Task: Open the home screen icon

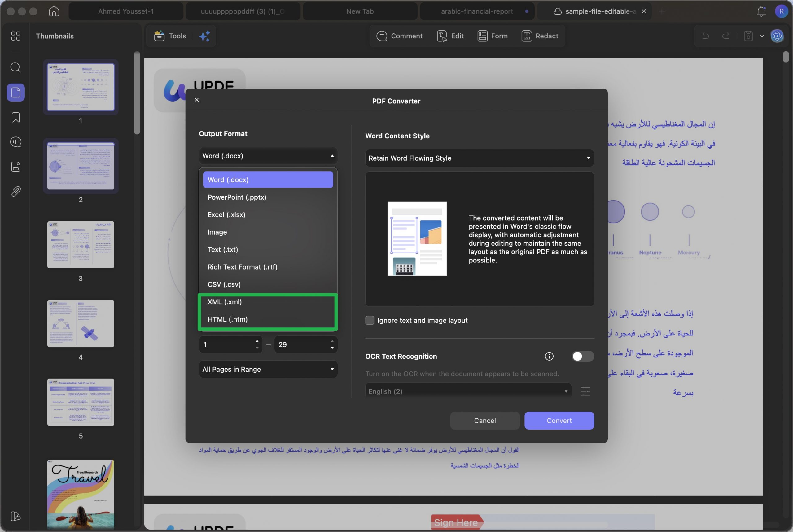Action: point(54,11)
